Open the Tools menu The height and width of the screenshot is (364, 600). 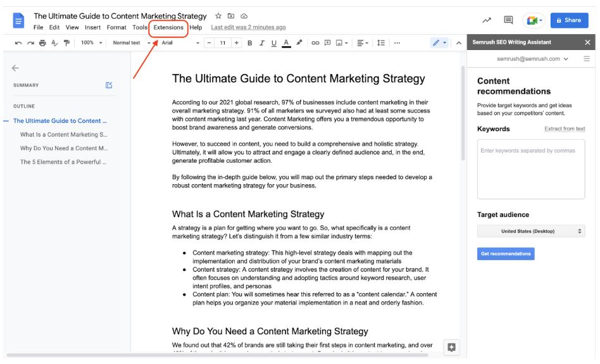pos(140,27)
